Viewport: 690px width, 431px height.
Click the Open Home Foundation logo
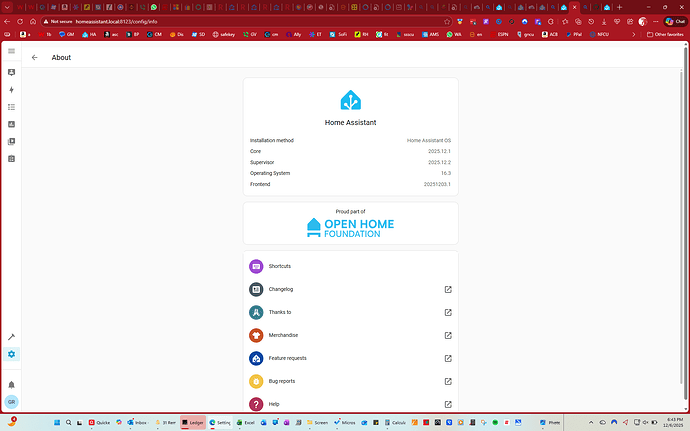[x=351, y=228]
